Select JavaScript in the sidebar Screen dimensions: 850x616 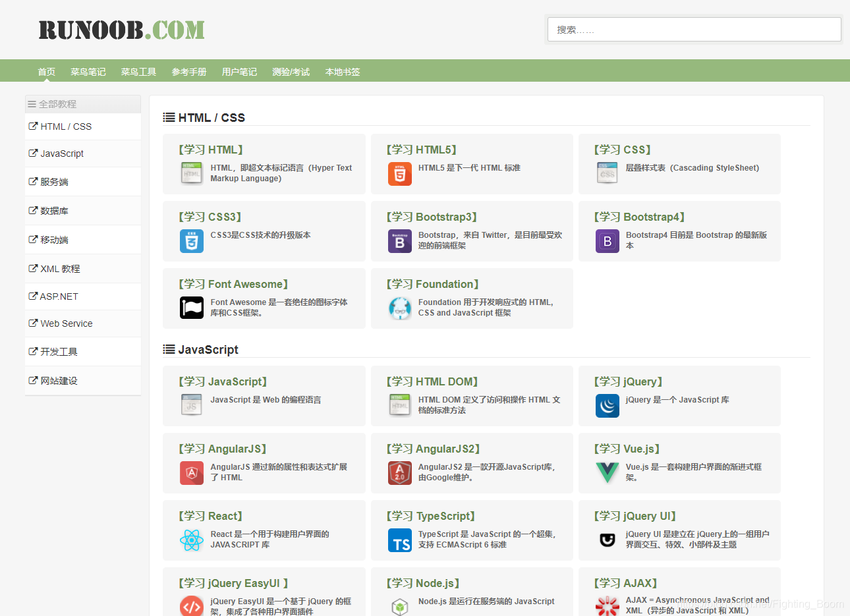click(83, 154)
